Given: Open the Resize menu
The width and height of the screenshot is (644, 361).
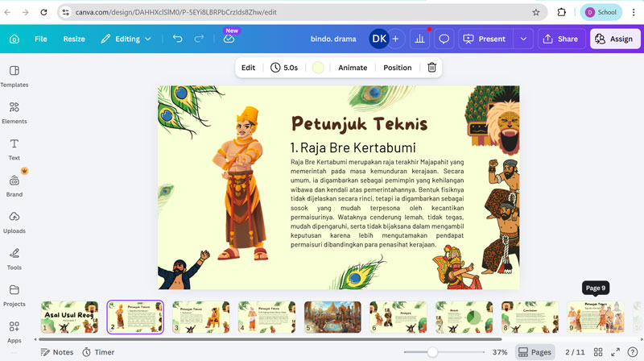Looking at the screenshot, I should 74,39.
